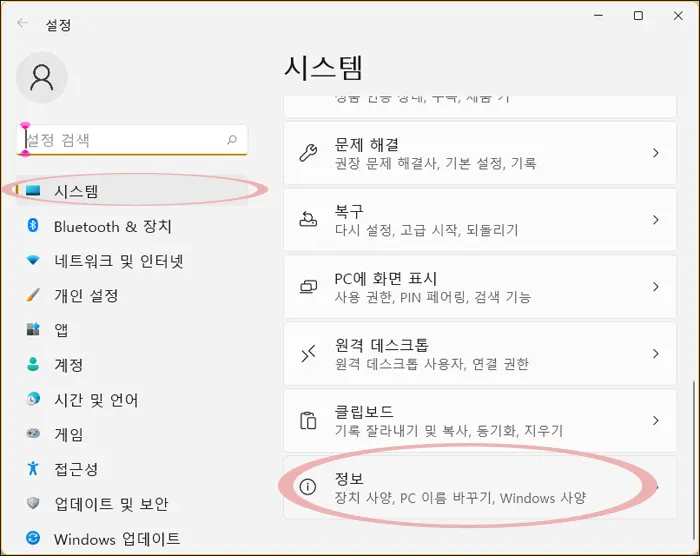The image size is (700, 556).
Task: Click the info circle icon for 정보
Action: click(x=308, y=487)
